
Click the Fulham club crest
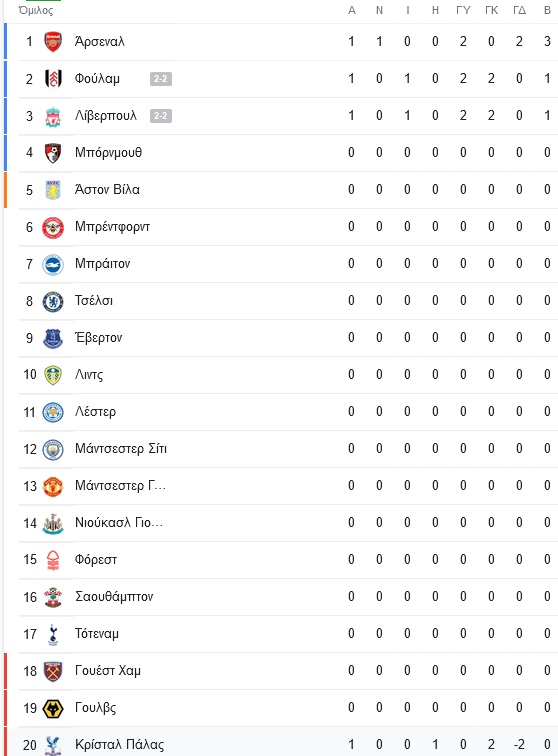click(x=53, y=79)
